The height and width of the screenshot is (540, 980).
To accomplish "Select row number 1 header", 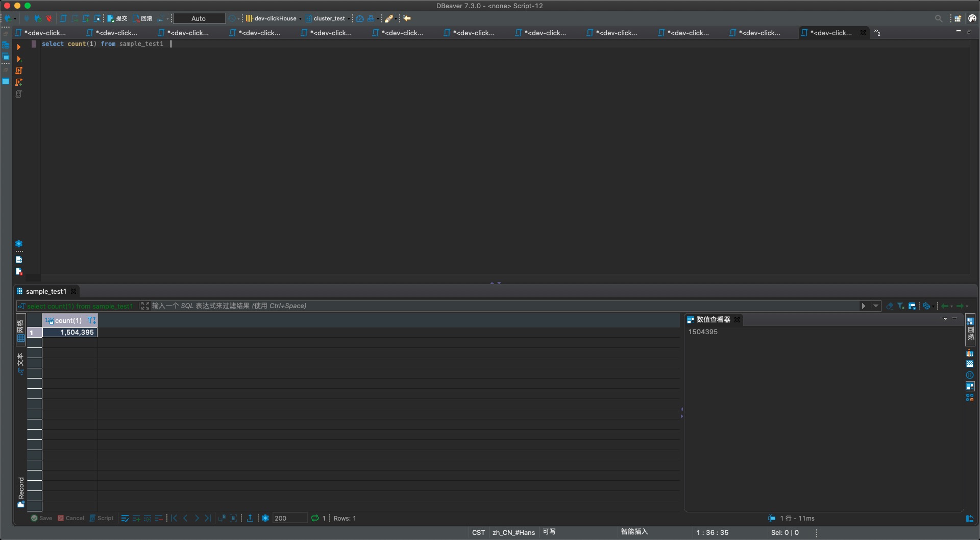I will tap(34, 332).
